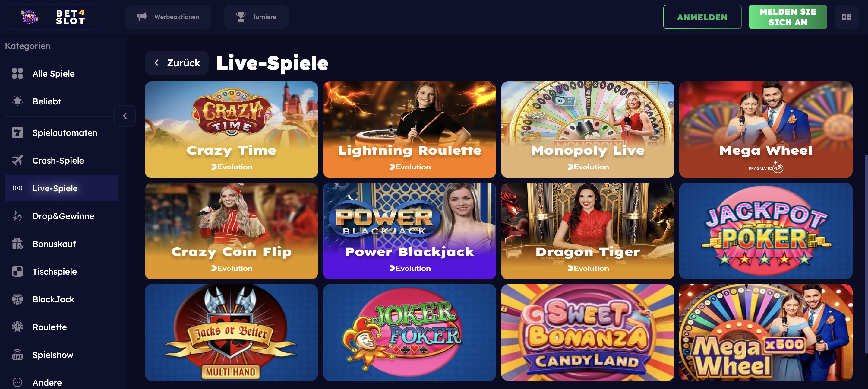The image size is (868, 389).
Task: Click the Bonuskauf gift icon
Action: click(17, 244)
